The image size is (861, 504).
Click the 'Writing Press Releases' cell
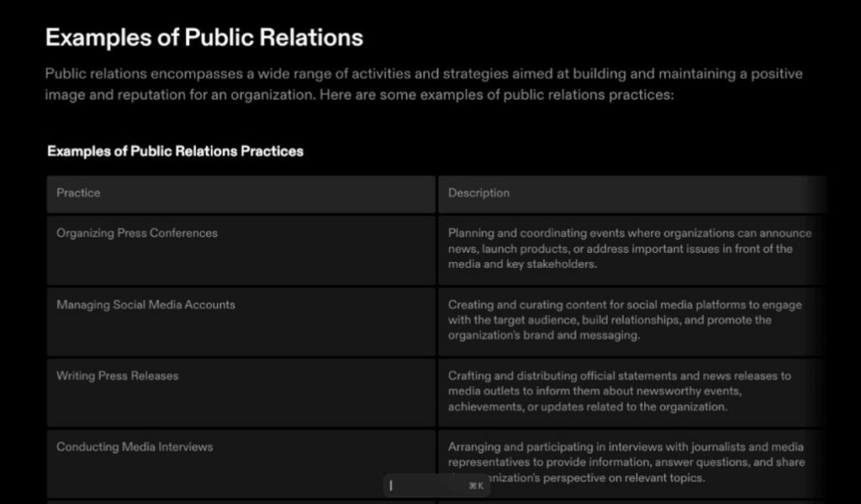coord(118,375)
